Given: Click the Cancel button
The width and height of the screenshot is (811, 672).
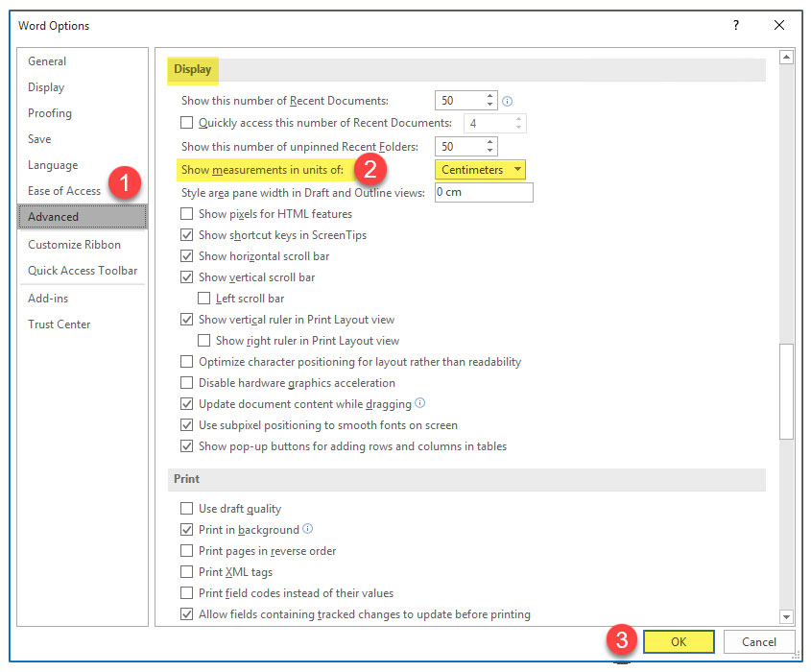Looking at the screenshot, I should 759,642.
